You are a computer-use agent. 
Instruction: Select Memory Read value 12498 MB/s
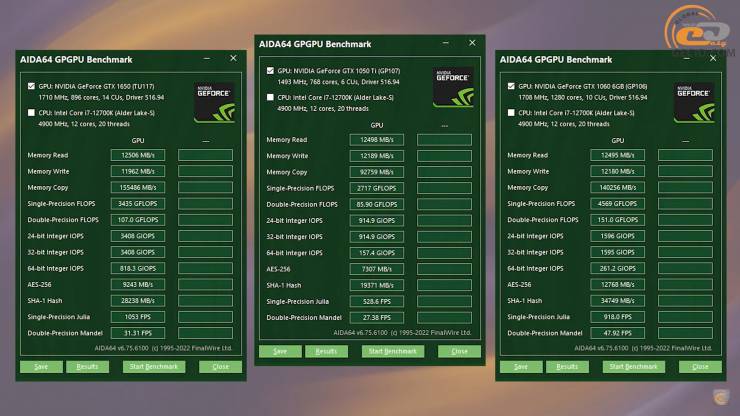pyautogui.click(x=377, y=140)
